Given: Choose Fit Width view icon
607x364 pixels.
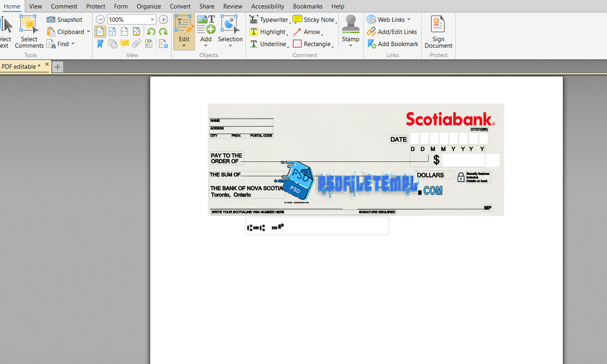Looking at the screenshot, I should tap(124, 32).
